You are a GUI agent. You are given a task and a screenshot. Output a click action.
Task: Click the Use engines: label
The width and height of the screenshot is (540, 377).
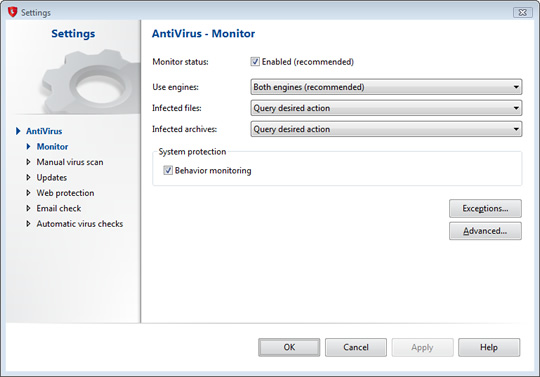pos(176,87)
